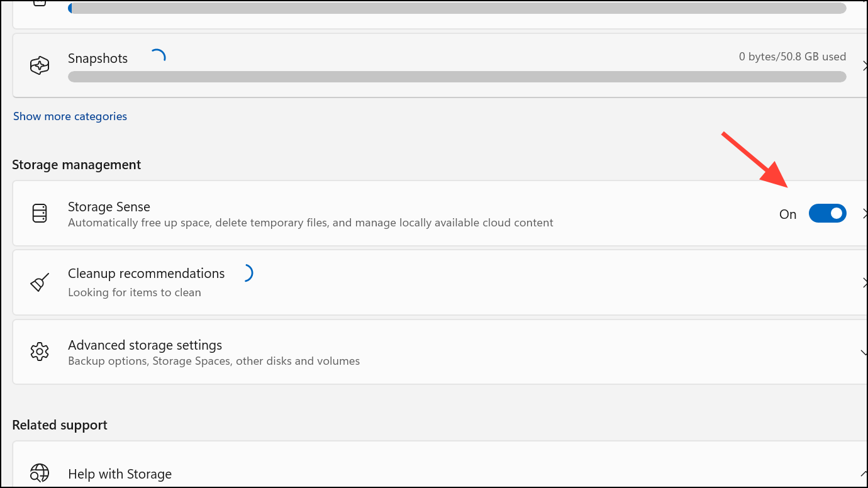Open Cleanup recommendations via its chevron
The height and width of the screenshot is (488, 868).
coord(865,282)
